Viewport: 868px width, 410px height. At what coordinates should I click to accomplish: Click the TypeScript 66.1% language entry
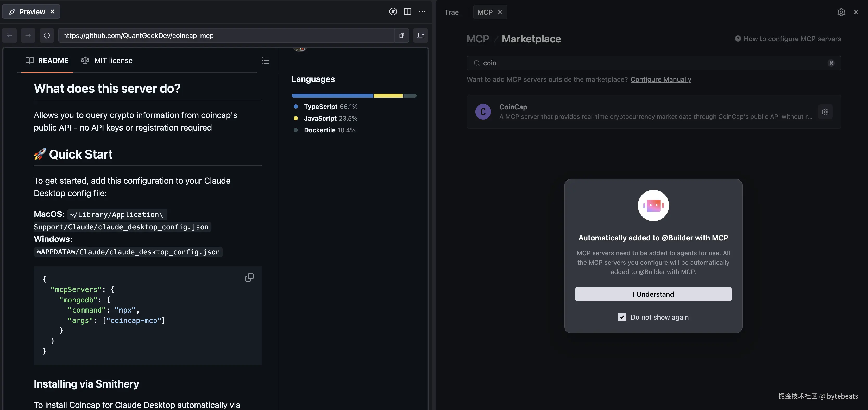click(x=325, y=107)
